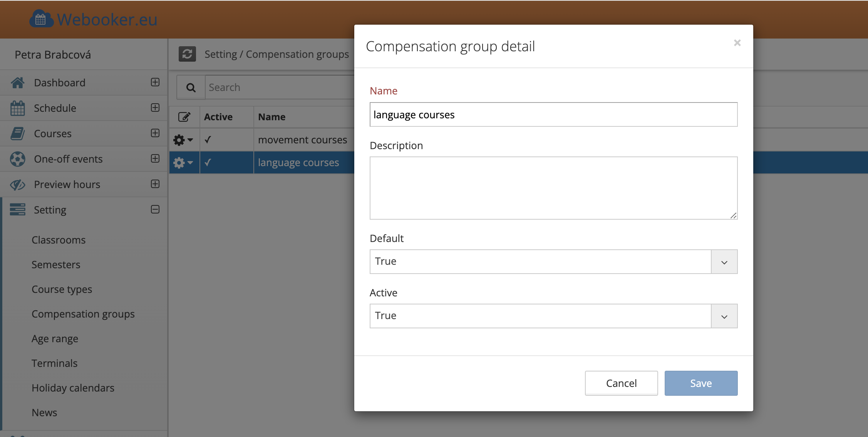The width and height of the screenshot is (868, 437).
Task: Save the compensation group
Action: (x=700, y=383)
